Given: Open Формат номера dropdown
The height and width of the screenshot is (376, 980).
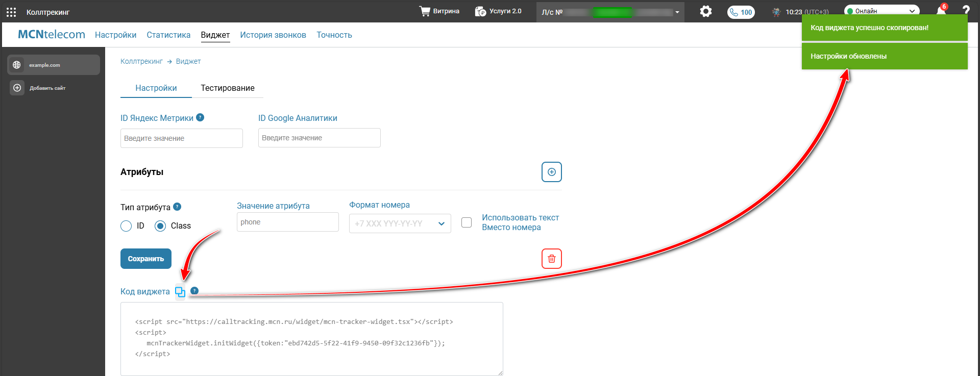Looking at the screenshot, I should coord(400,223).
